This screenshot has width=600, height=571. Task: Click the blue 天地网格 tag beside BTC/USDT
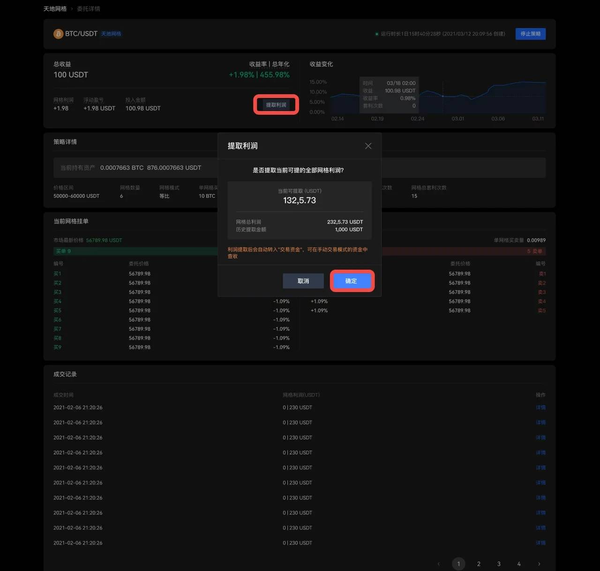(x=111, y=34)
